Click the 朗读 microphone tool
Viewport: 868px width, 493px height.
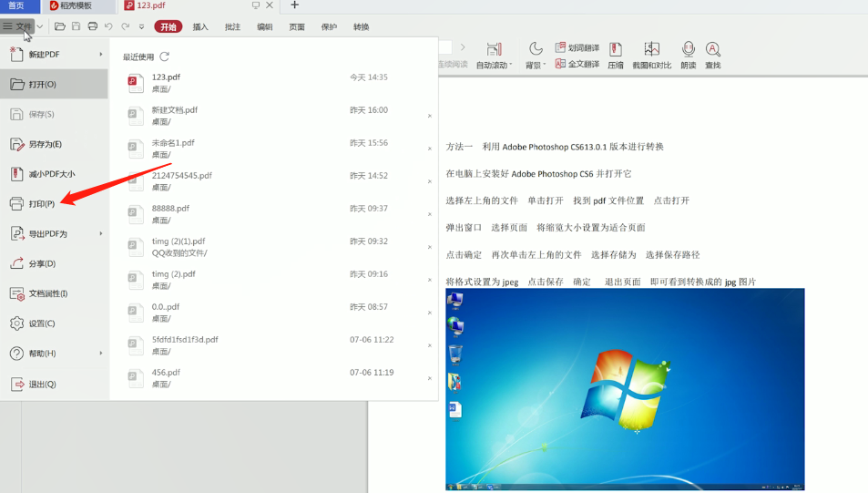tap(688, 56)
